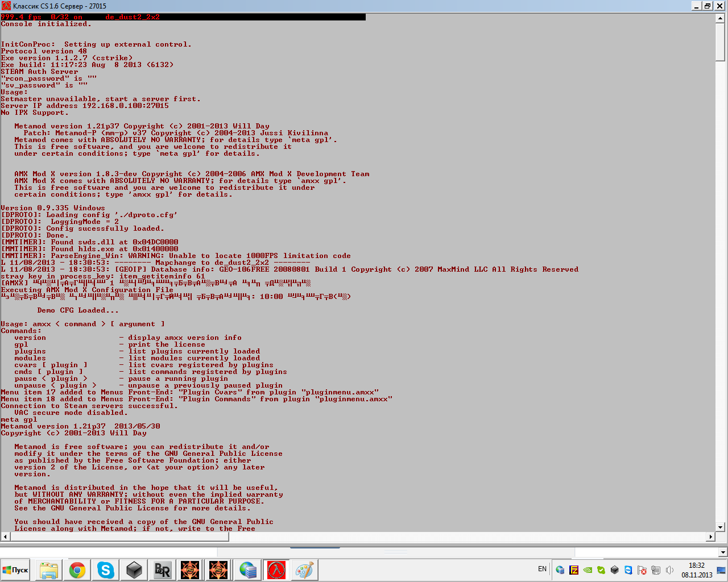Screen dimensions: 728x582
Task: Open the console command history dropdown
Action: coord(723,552)
